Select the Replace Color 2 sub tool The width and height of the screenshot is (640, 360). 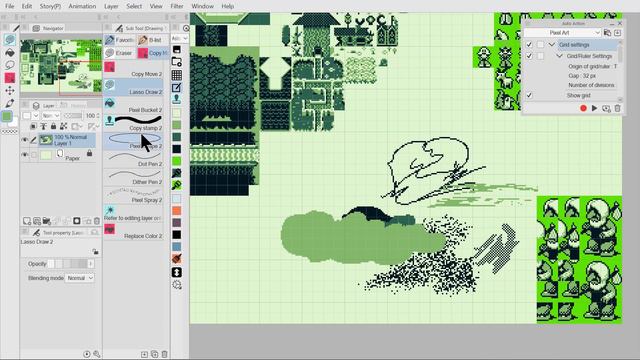click(x=133, y=231)
